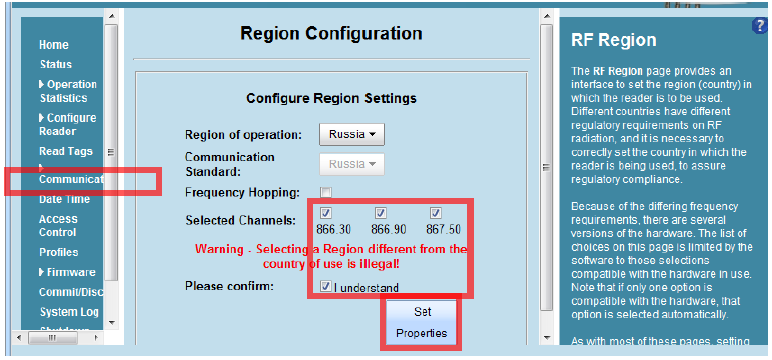Expand Configure Reader menu arrow
The height and width of the screenshot is (360, 772).
point(42,118)
